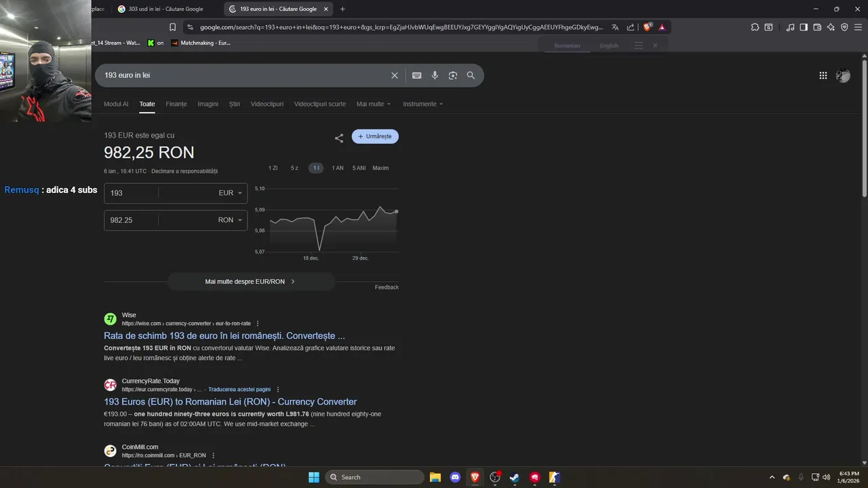868x488 pixels.
Task: Close the translation popup bar
Action: click(x=655, y=45)
